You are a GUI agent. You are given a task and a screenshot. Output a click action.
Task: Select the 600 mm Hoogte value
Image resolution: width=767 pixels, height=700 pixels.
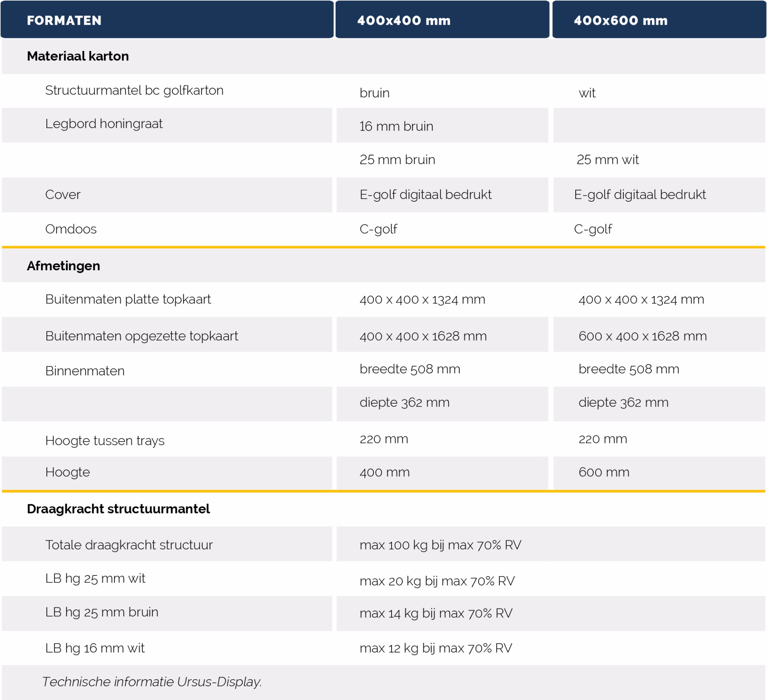tap(604, 472)
